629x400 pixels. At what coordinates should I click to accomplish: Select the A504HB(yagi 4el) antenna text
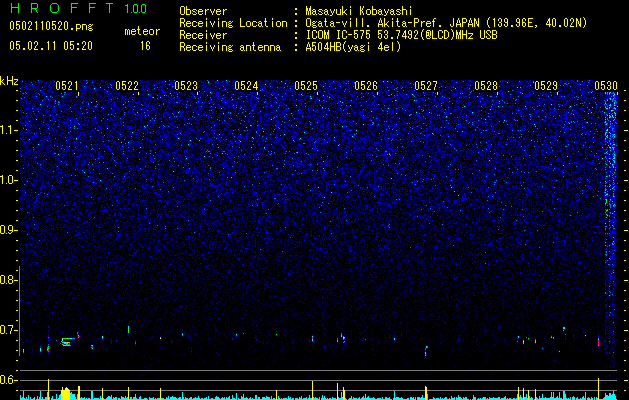pyautogui.click(x=353, y=47)
